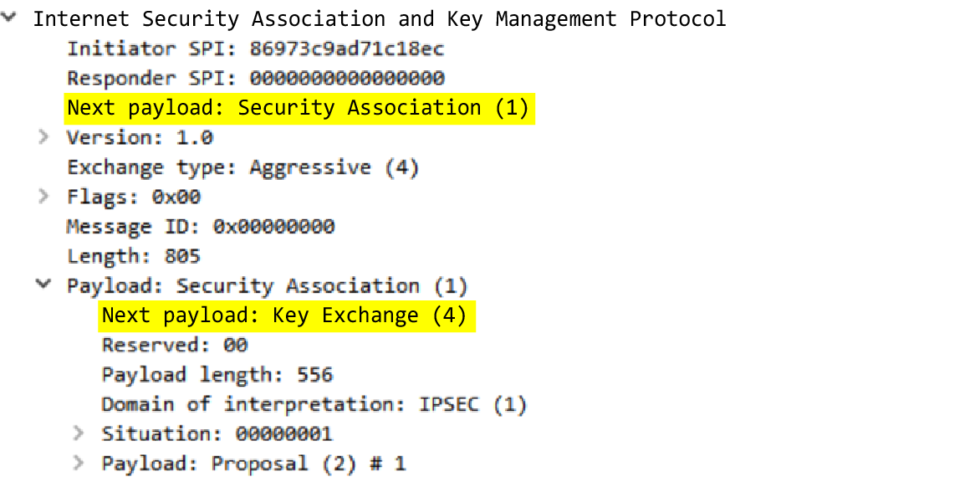Viewport: 980px width, 482px height.
Task: Select the Length: 805 row
Action: [134, 256]
